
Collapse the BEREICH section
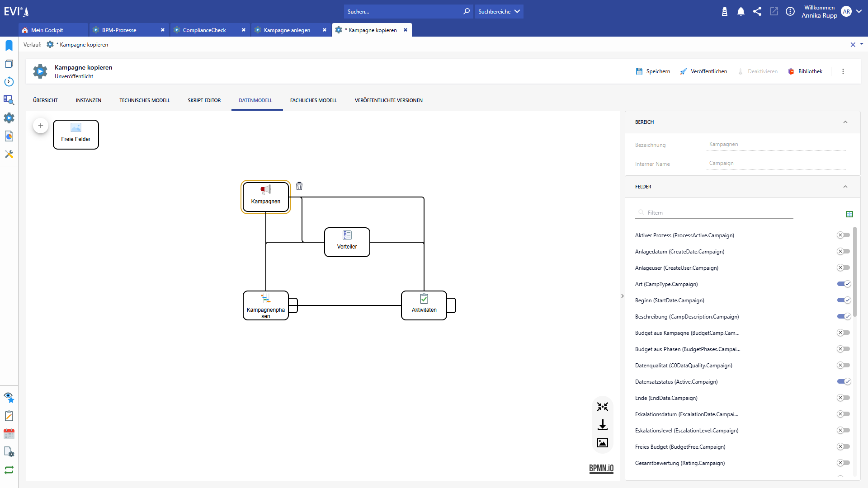tap(845, 122)
